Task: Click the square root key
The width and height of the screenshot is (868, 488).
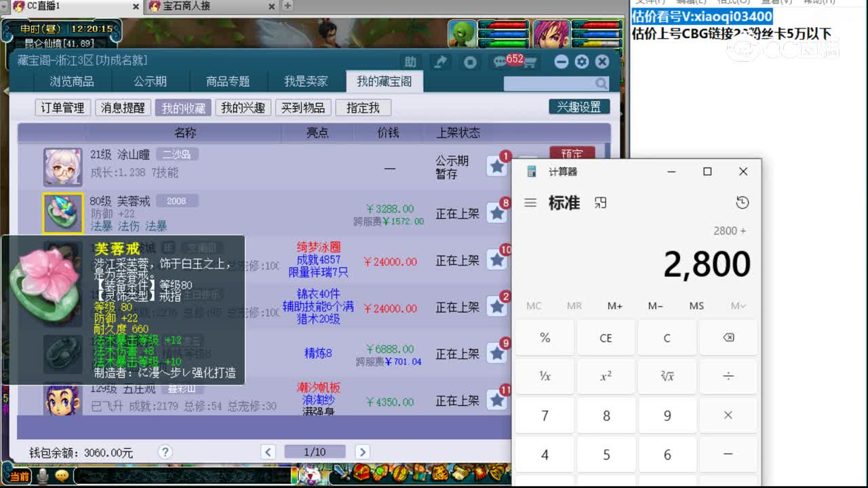Action: coord(667,376)
